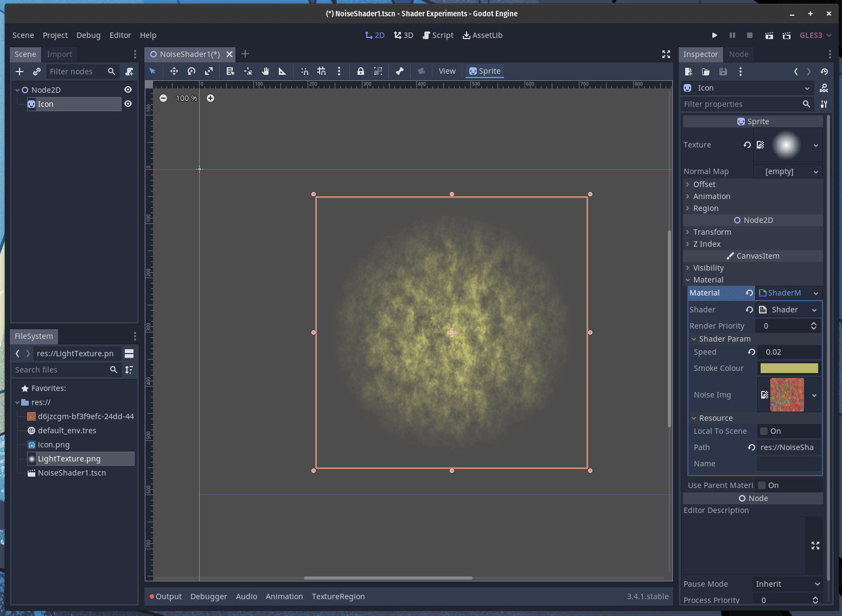Toggle grid snap

[322, 71]
